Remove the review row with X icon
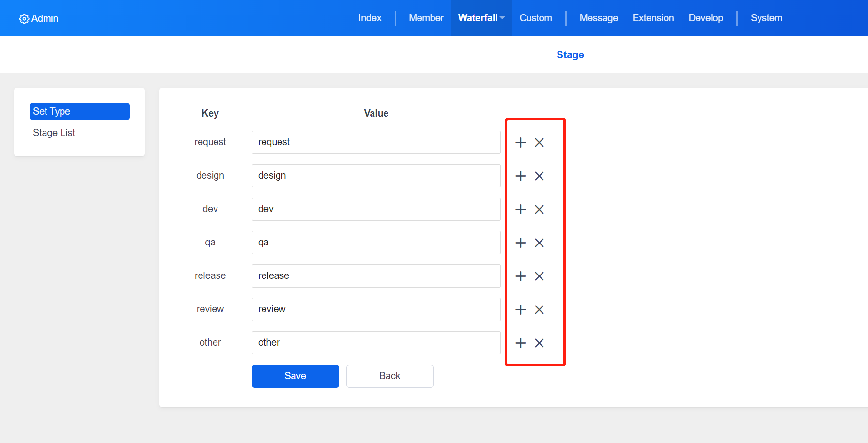Screen dimensions: 868x443 pyautogui.click(x=539, y=309)
